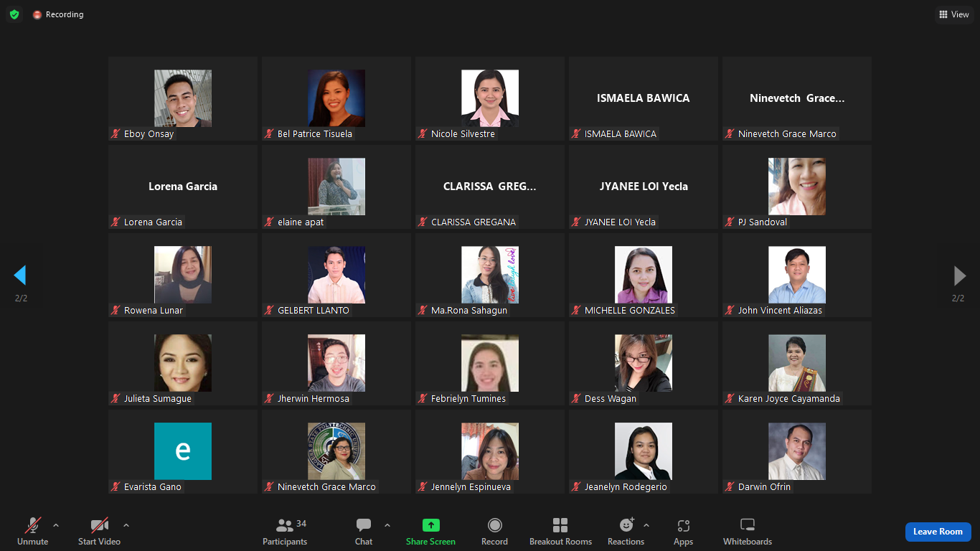Select Eboy Onsay's video tile
Image resolution: width=980 pixels, height=551 pixels.
point(183,98)
